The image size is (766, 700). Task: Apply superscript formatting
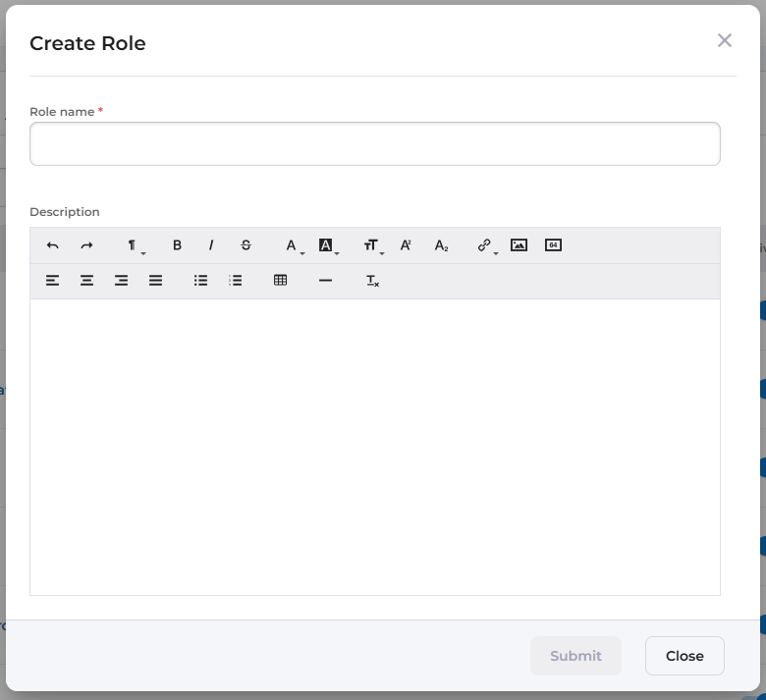click(406, 245)
